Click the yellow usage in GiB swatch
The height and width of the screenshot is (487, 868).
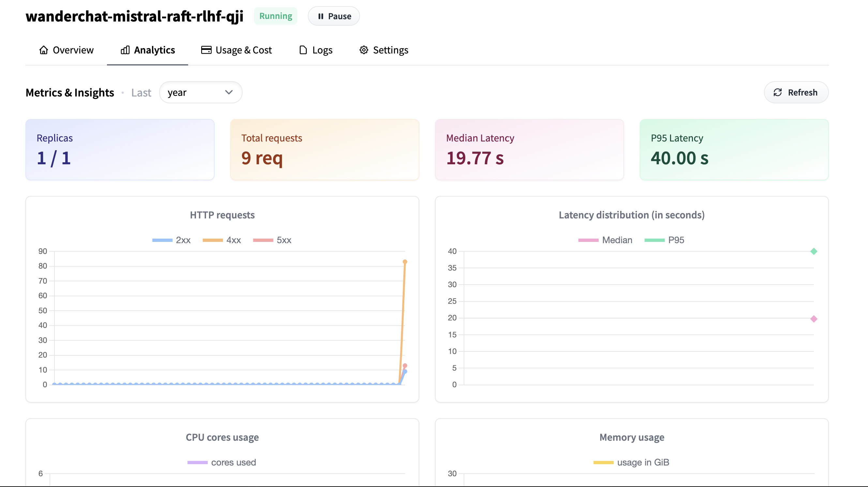[603, 463]
